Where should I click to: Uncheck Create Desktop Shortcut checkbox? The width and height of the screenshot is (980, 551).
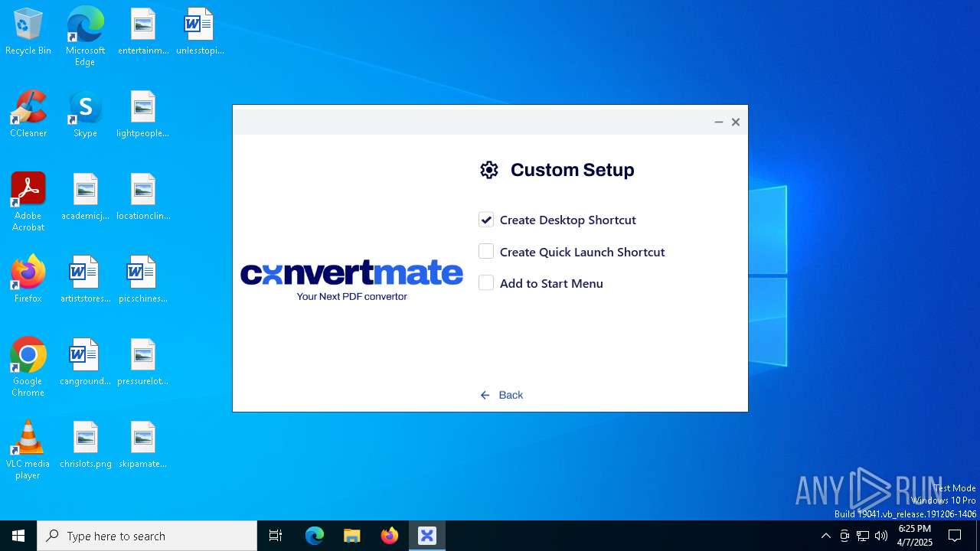click(486, 220)
